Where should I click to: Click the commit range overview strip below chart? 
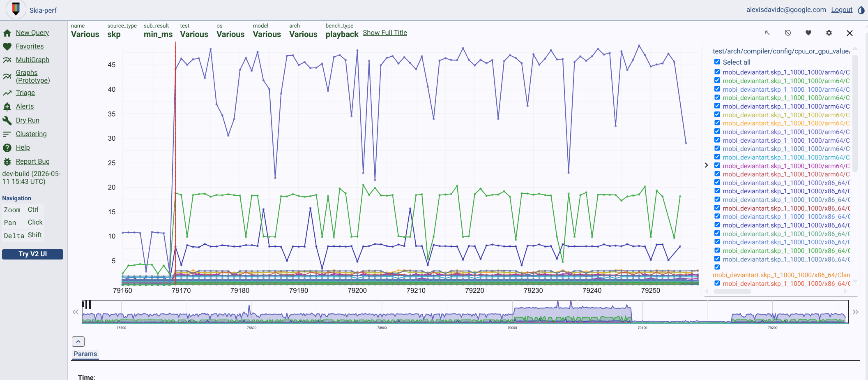pyautogui.click(x=465, y=312)
